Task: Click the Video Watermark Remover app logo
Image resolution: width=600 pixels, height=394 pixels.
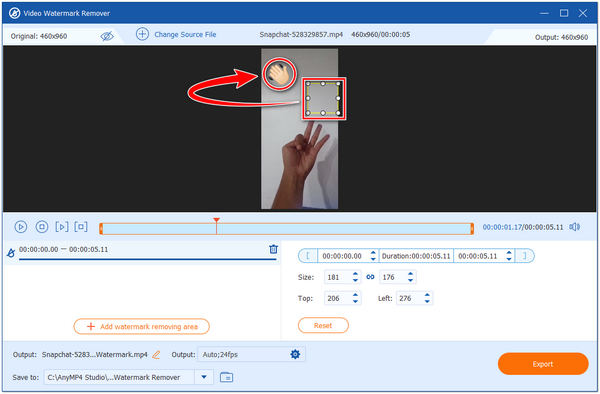Action: pos(15,13)
